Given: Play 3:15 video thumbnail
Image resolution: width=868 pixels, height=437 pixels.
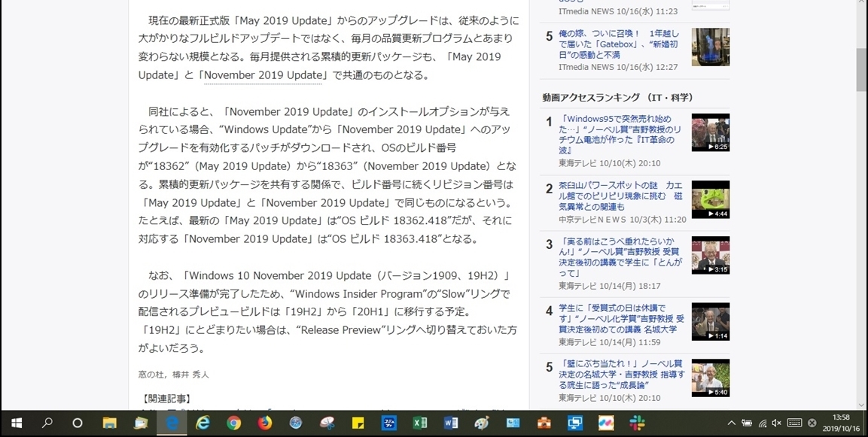Looking at the screenshot, I should (710, 255).
